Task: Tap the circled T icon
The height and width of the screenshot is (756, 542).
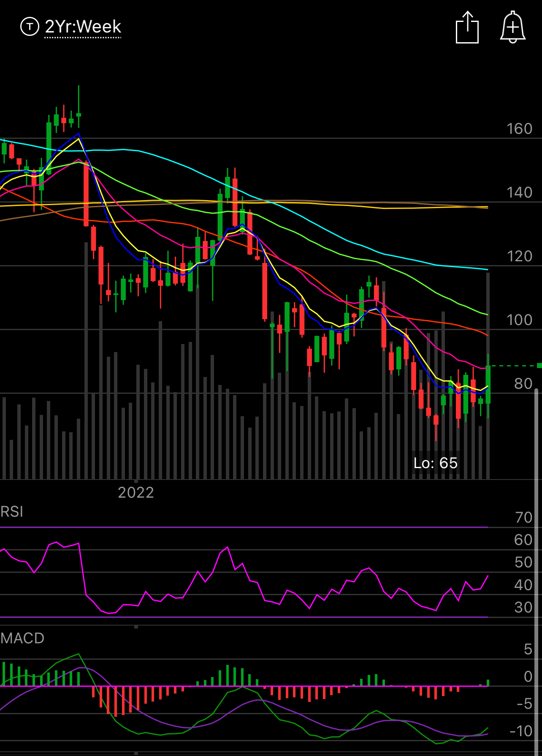Action: tap(30, 27)
